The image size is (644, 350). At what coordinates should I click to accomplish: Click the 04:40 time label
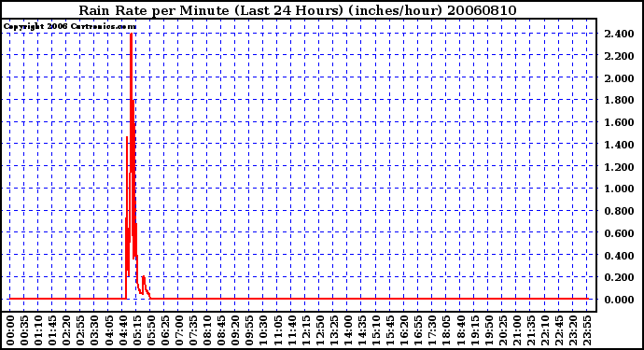click(123, 330)
